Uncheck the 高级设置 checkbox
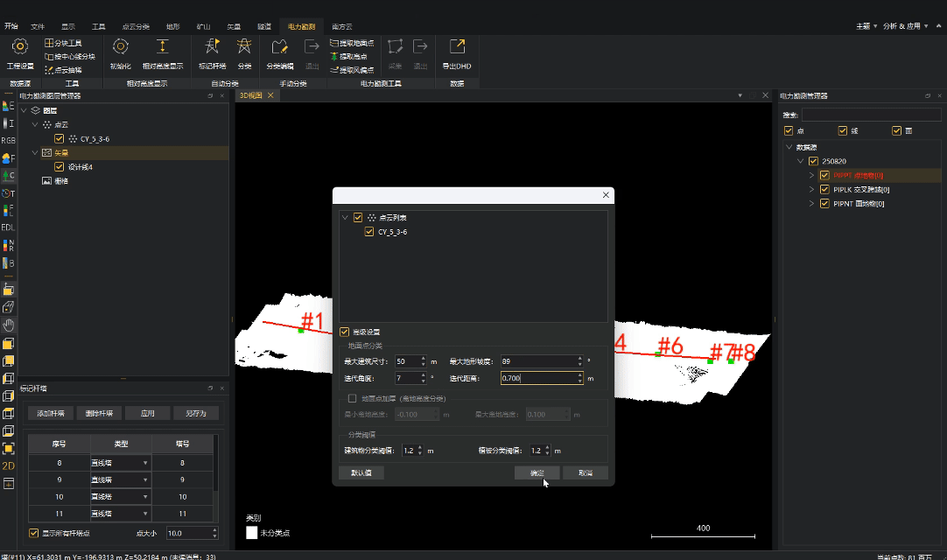The height and width of the screenshot is (560, 947). pyautogui.click(x=345, y=332)
